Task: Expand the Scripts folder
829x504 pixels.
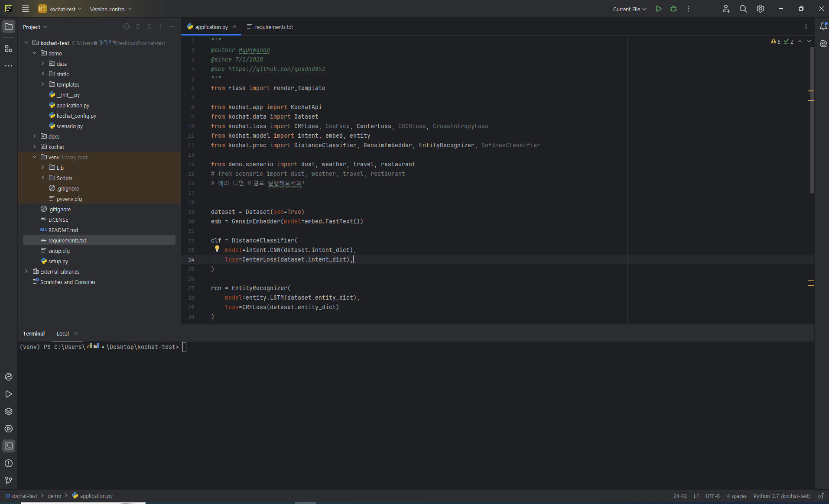Action: pos(43,178)
